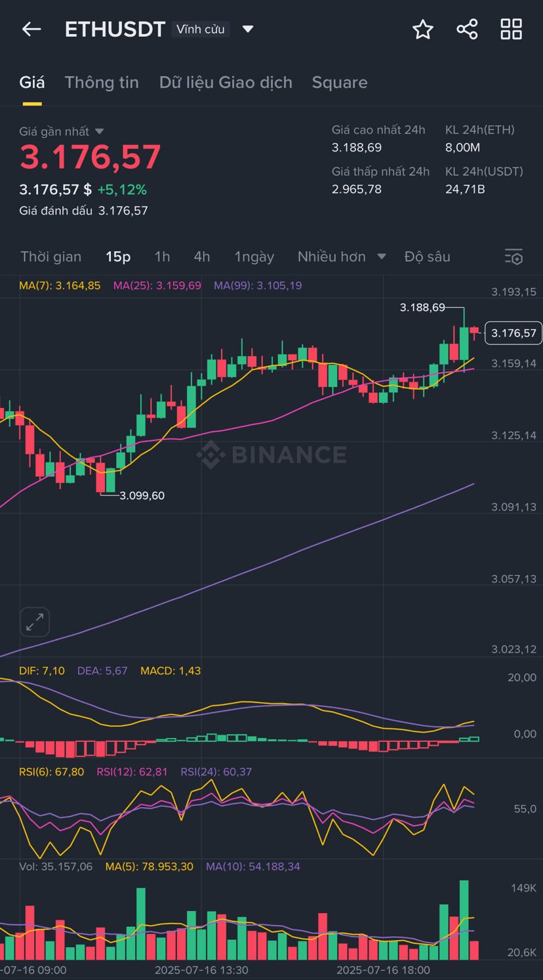543x980 pixels.
Task: Tap the MA(25): 3.159,69 indicator label
Action: pos(157,285)
